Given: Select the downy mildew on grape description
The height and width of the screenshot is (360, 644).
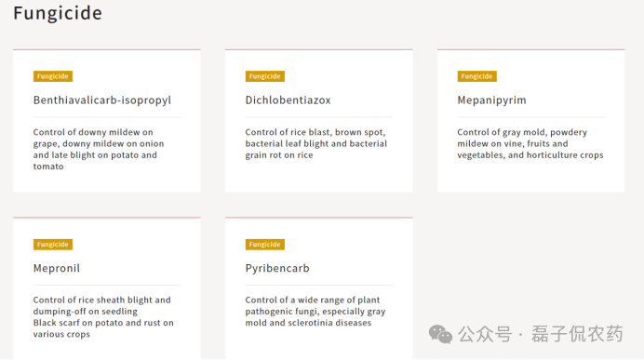Looking at the screenshot, I should tap(99, 150).
